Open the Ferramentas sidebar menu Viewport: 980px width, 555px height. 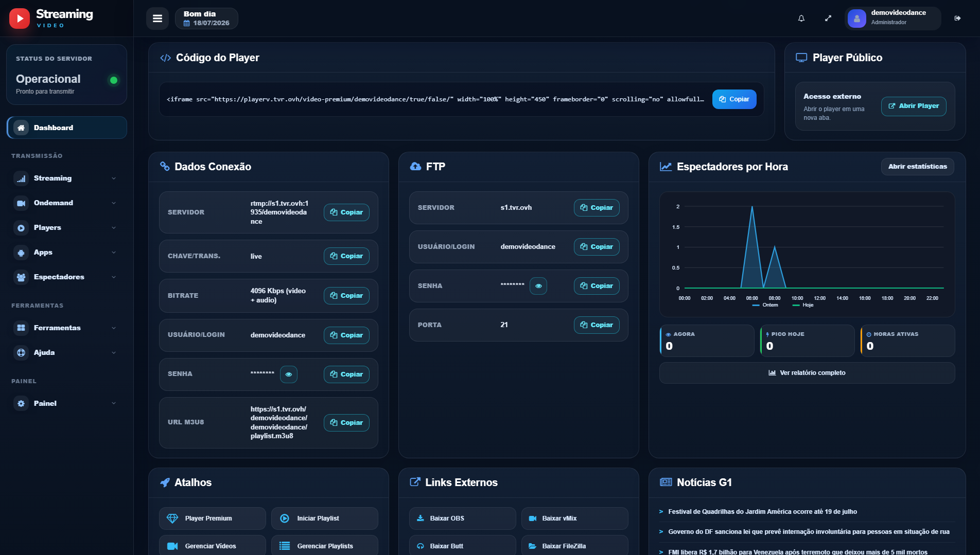coord(67,328)
